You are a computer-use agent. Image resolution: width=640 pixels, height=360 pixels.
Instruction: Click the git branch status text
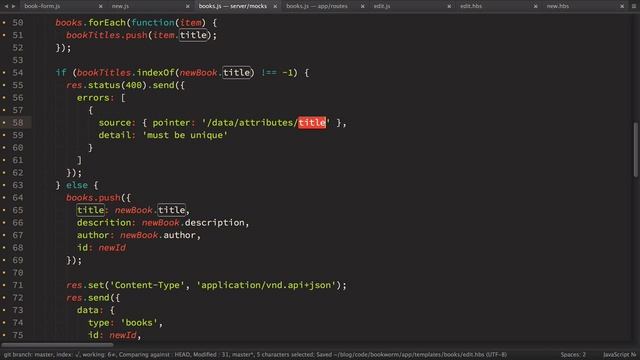[x=255, y=355]
